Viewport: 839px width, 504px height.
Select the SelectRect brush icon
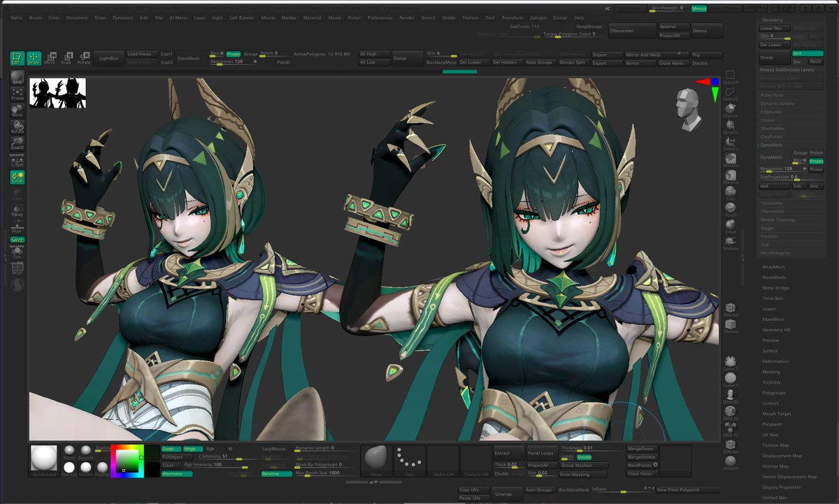tap(730, 78)
